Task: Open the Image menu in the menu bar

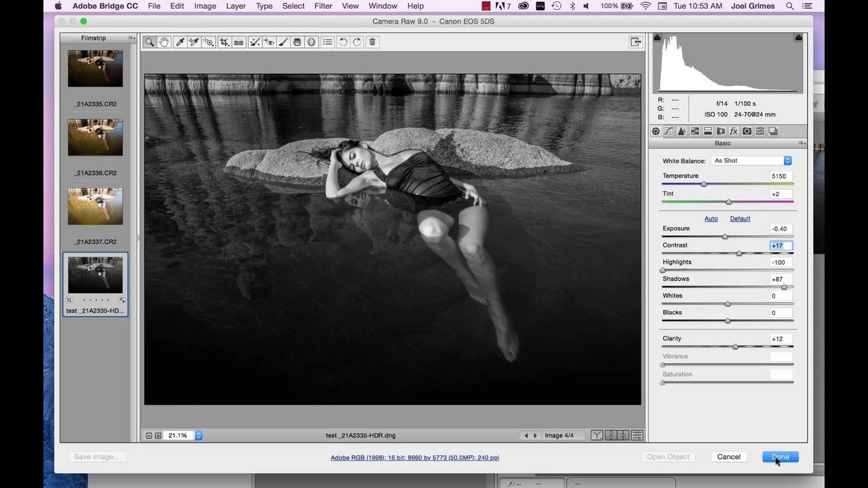Action: pyautogui.click(x=205, y=6)
